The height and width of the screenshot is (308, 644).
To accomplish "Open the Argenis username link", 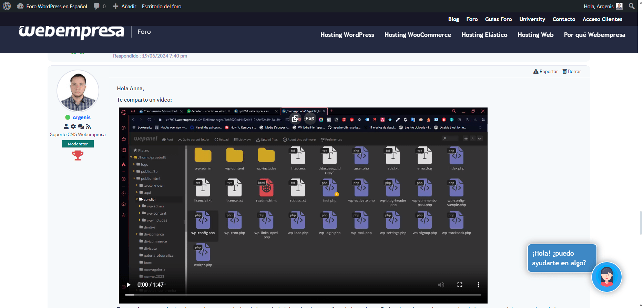I will (81, 117).
